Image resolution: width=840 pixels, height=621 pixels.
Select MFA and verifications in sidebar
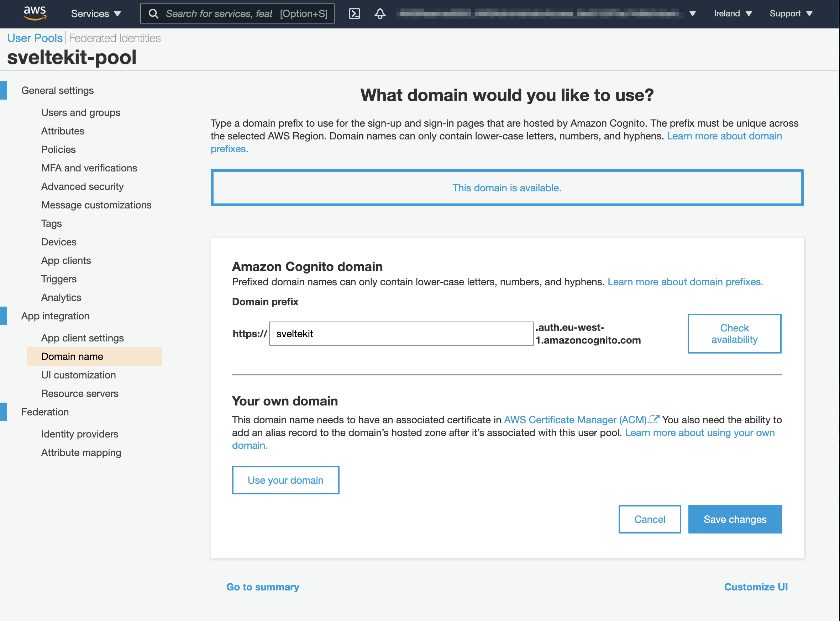pyautogui.click(x=89, y=168)
